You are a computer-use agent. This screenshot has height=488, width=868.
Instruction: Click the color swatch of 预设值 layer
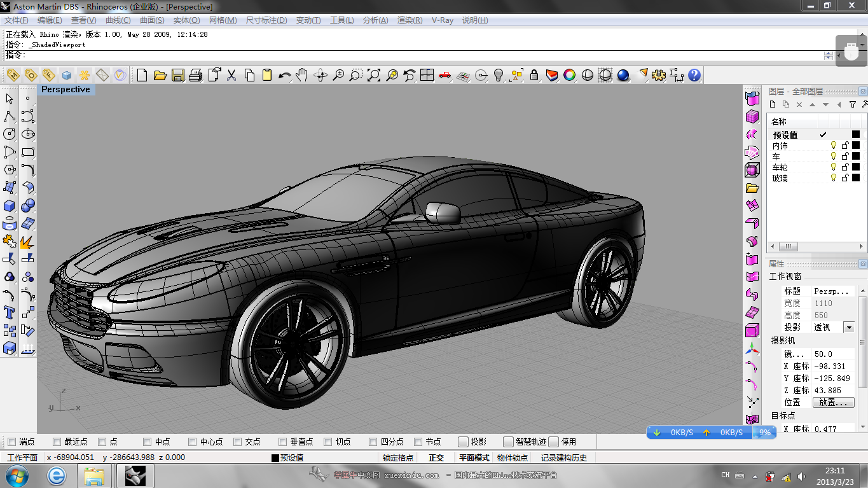856,134
